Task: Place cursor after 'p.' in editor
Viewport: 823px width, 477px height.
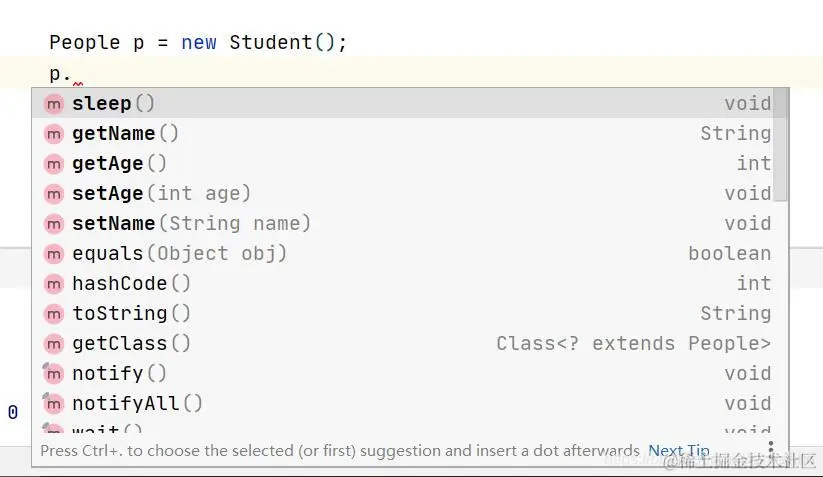Action: tap(73, 74)
